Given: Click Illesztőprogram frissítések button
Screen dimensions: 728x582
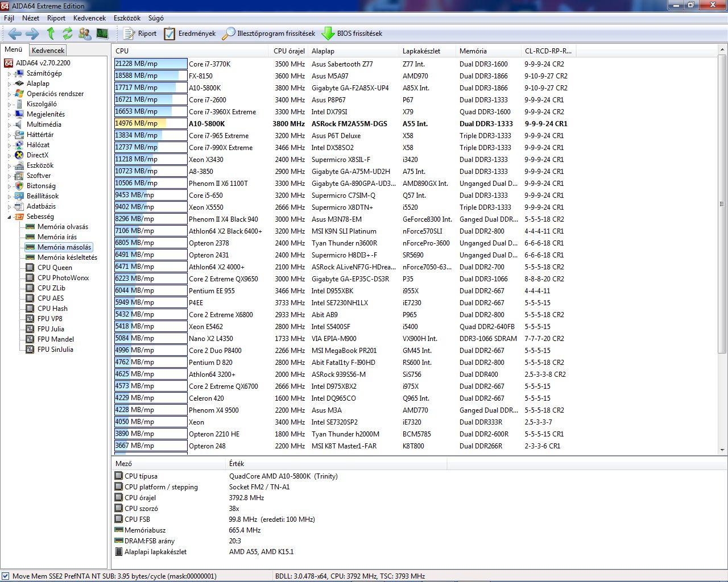Looking at the screenshot, I should pos(268,34).
